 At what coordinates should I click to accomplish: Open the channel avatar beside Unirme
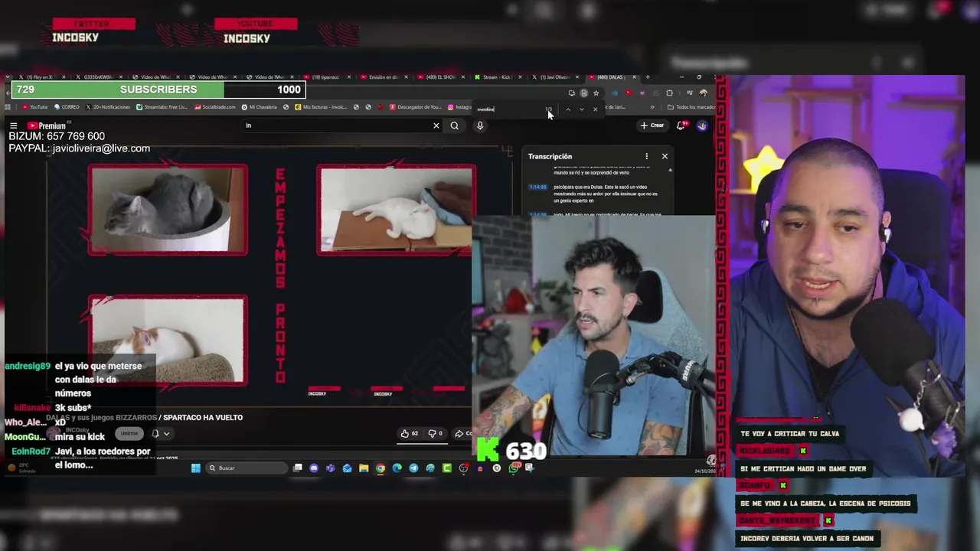[54, 433]
